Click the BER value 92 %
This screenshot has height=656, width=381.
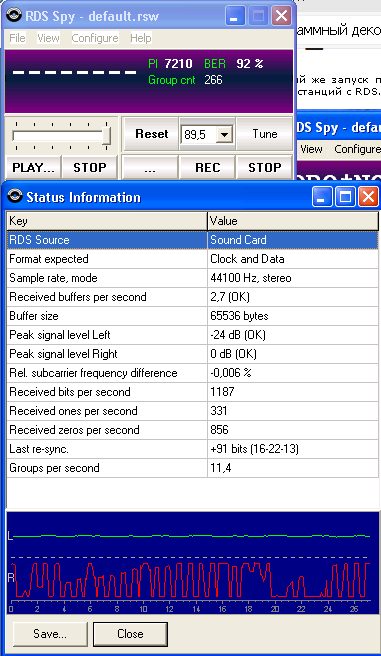click(250, 64)
